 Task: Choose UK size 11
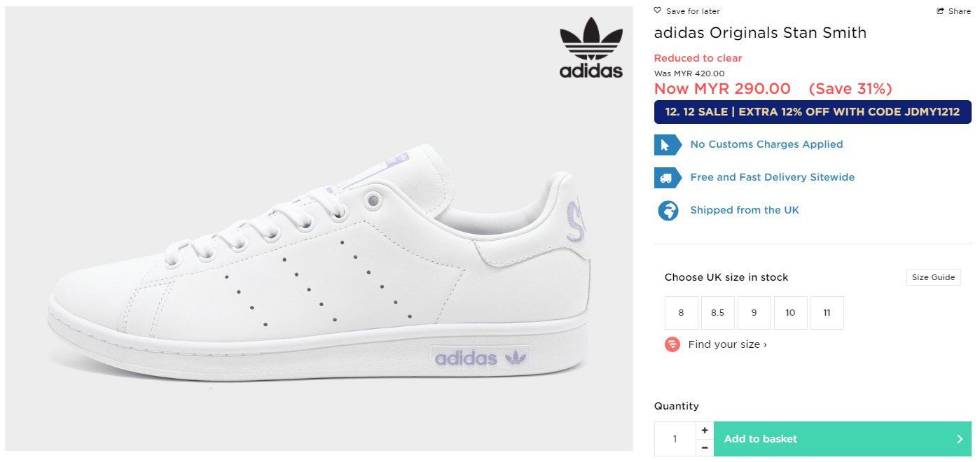[x=827, y=313]
